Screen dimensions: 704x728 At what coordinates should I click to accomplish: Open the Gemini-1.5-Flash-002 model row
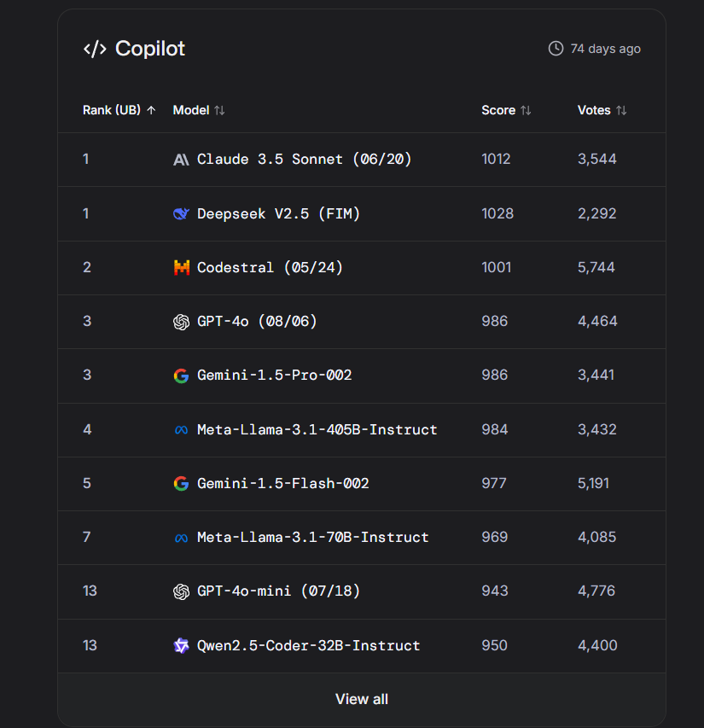[x=282, y=483]
